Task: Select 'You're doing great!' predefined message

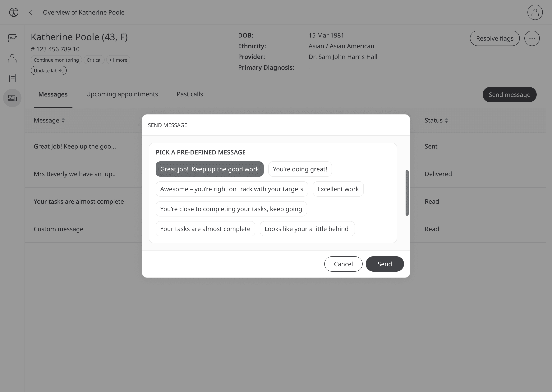Action: click(300, 169)
